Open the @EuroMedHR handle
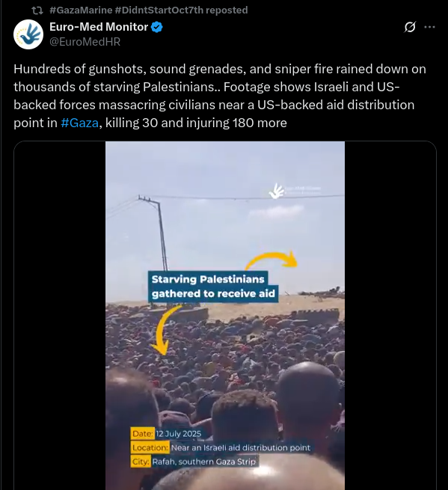Viewport: 448px width, 490px height. (x=85, y=42)
